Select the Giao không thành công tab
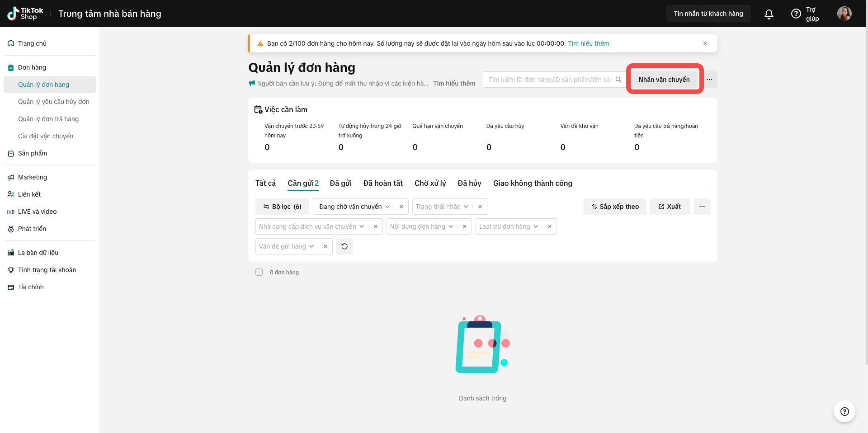Image resolution: width=868 pixels, height=433 pixels. 533,183
